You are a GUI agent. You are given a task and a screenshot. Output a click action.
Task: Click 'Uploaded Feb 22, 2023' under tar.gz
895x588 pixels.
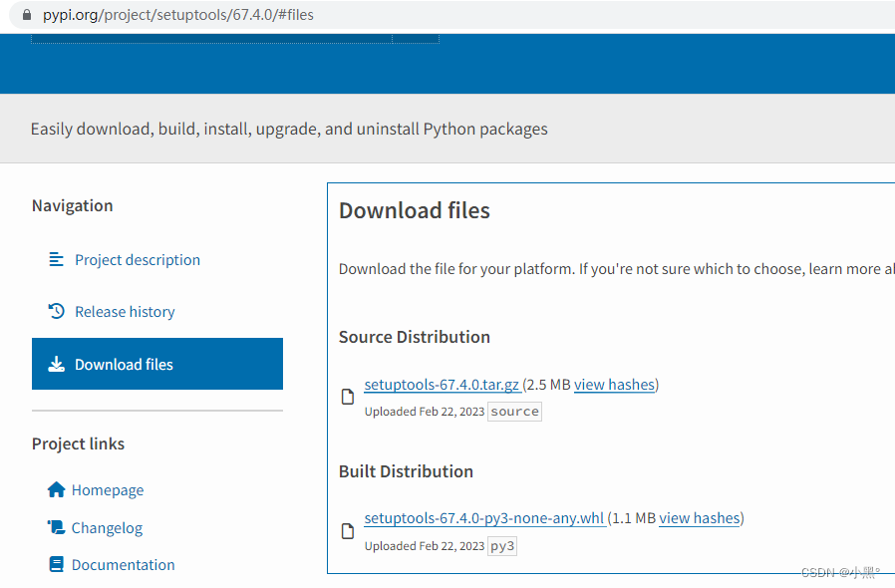coord(425,412)
